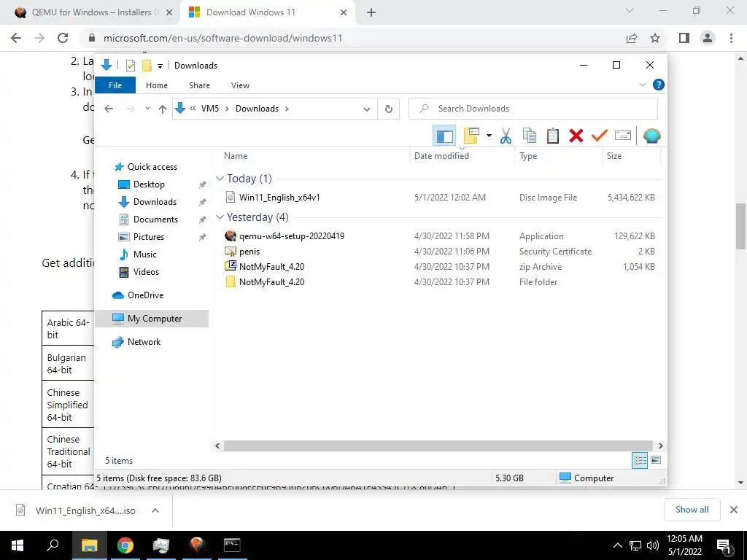Click Show all downloads button
The image size is (747, 560).
coord(692,510)
